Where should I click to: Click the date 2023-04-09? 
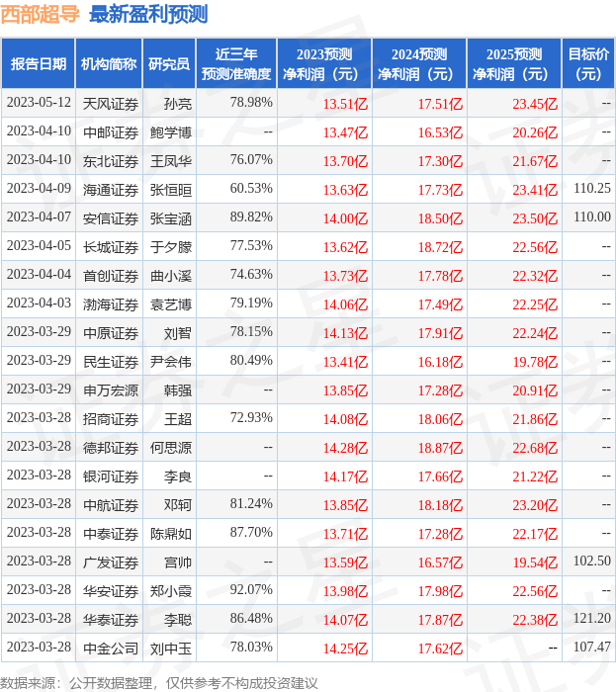39,189
